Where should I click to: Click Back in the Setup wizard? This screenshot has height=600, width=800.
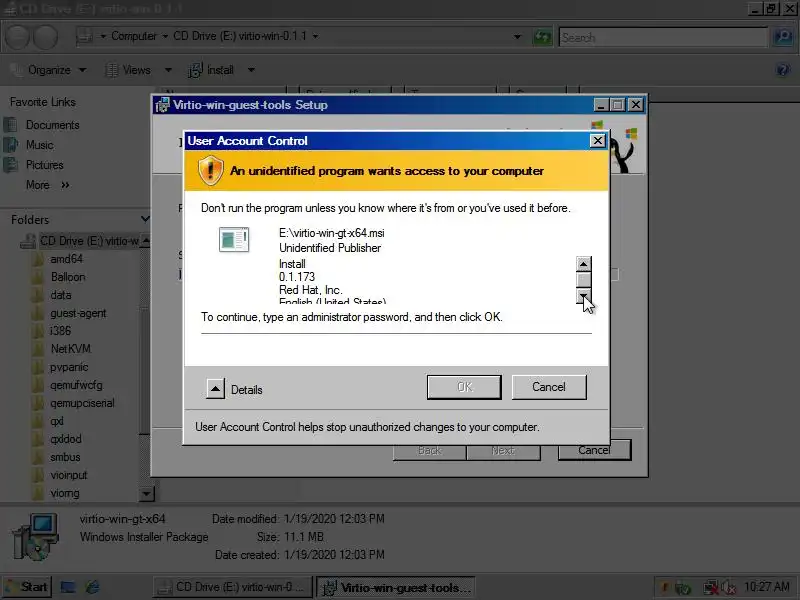point(430,451)
